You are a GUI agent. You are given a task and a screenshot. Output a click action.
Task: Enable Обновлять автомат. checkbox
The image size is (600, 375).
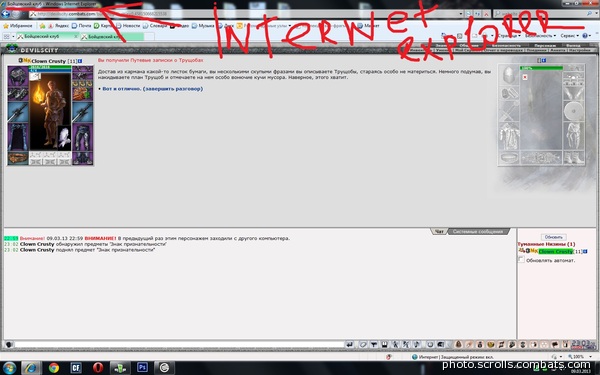pyautogui.click(x=522, y=260)
